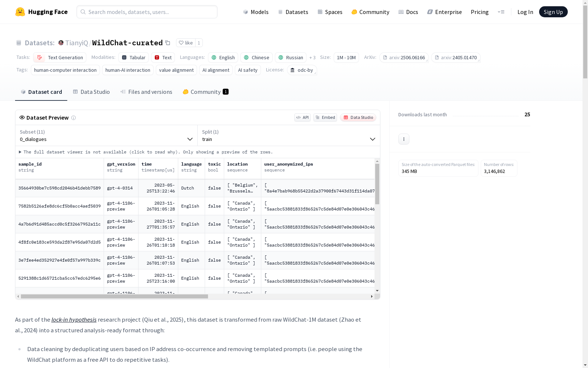Image resolution: width=588 pixels, height=368 pixels.
Task: Select the human-AI interaction tag
Action: [128, 70]
